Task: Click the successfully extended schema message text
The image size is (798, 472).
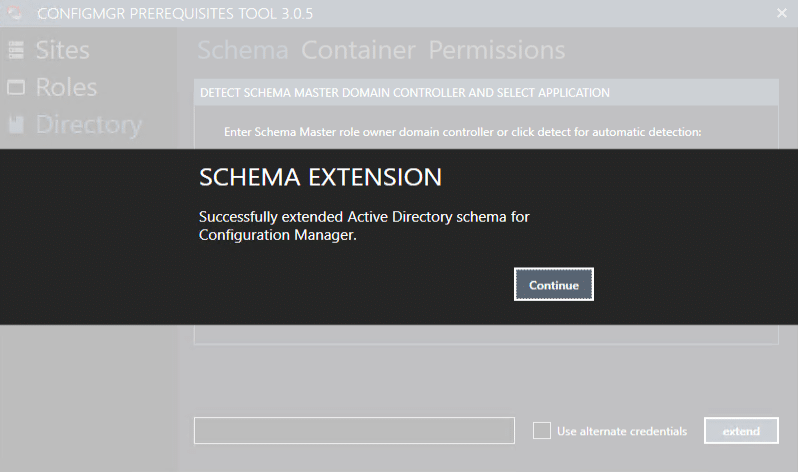Action: pyautogui.click(x=364, y=226)
